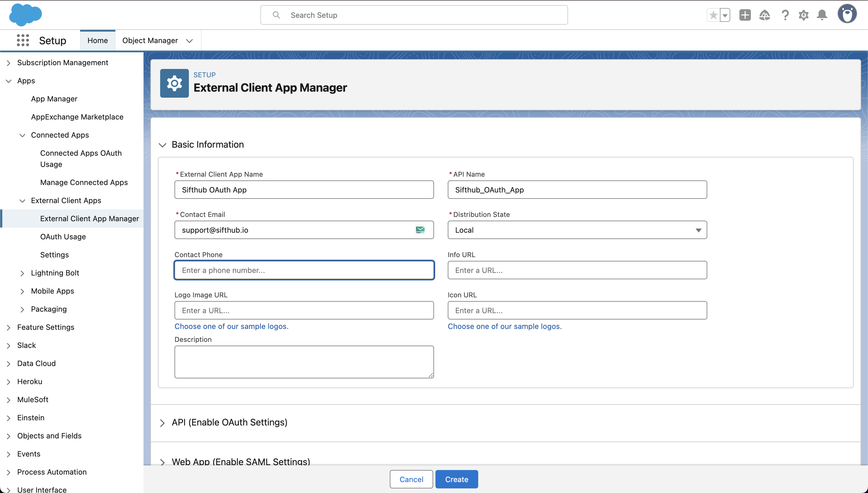
Task: Switch to the Object Manager tab
Action: click(150, 40)
